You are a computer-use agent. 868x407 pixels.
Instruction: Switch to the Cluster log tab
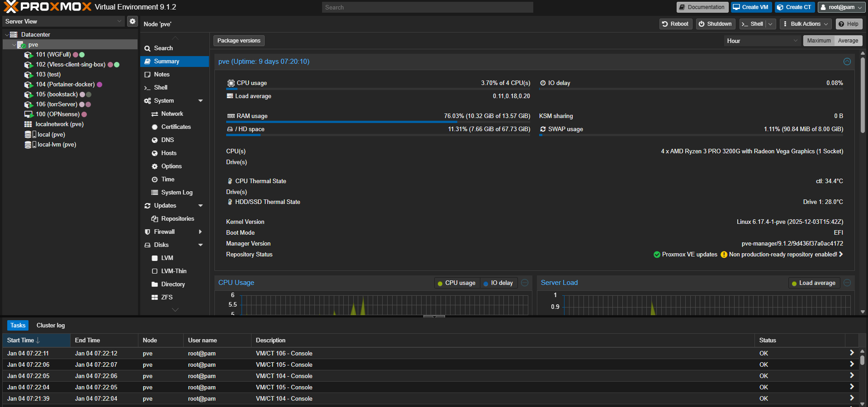[x=51, y=326]
